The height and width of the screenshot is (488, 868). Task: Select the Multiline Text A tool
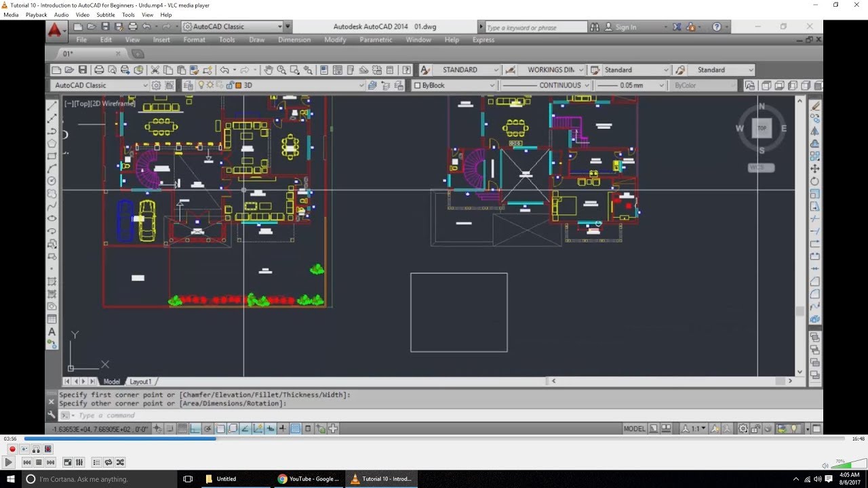[52, 332]
